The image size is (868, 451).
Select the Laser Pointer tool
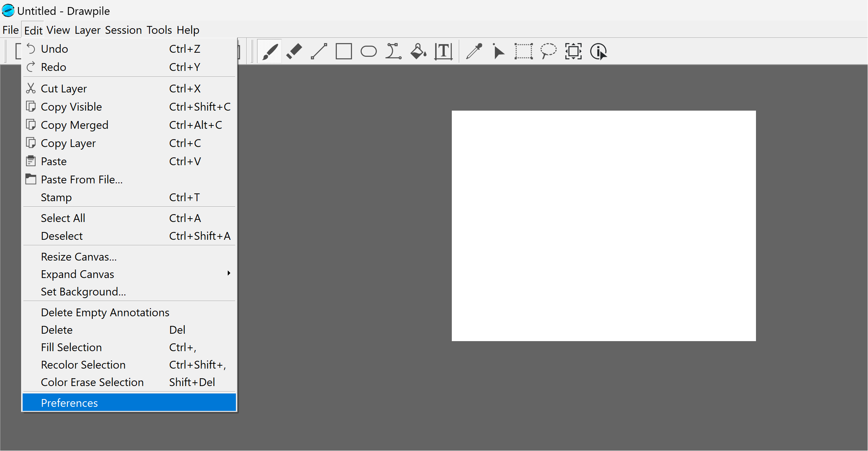(498, 51)
